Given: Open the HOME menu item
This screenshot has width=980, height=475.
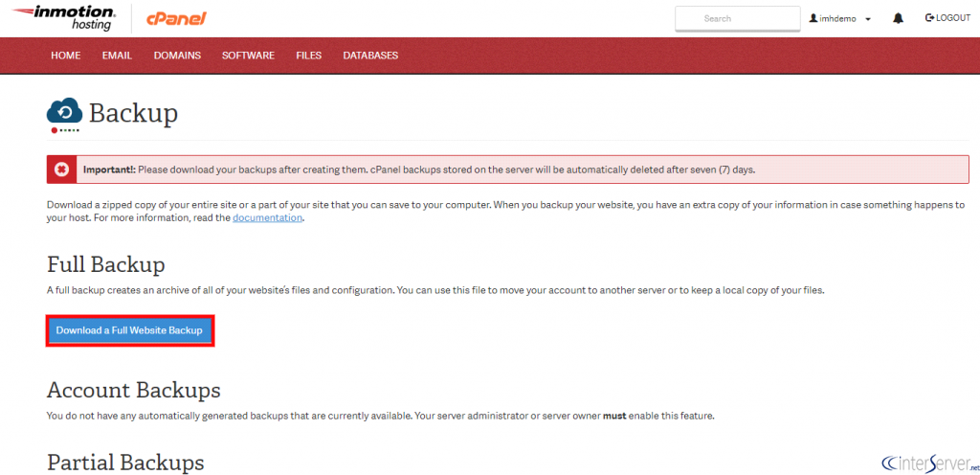Looking at the screenshot, I should coord(66,56).
